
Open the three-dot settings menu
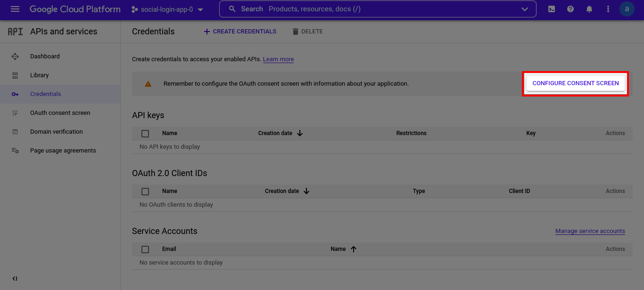(608, 9)
